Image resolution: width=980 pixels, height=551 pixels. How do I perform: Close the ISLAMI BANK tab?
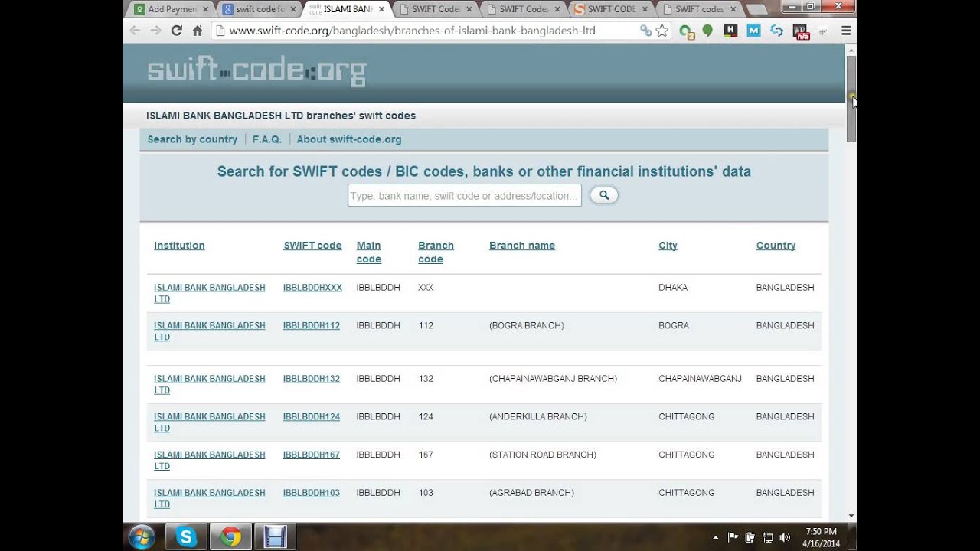tap(381, 9)
